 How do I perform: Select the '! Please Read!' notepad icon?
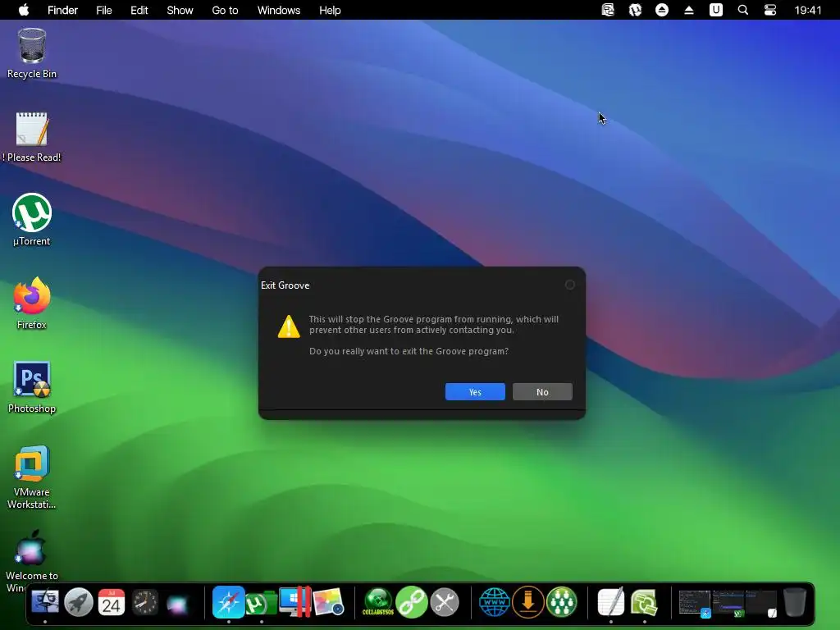click(x=32, y=137)
